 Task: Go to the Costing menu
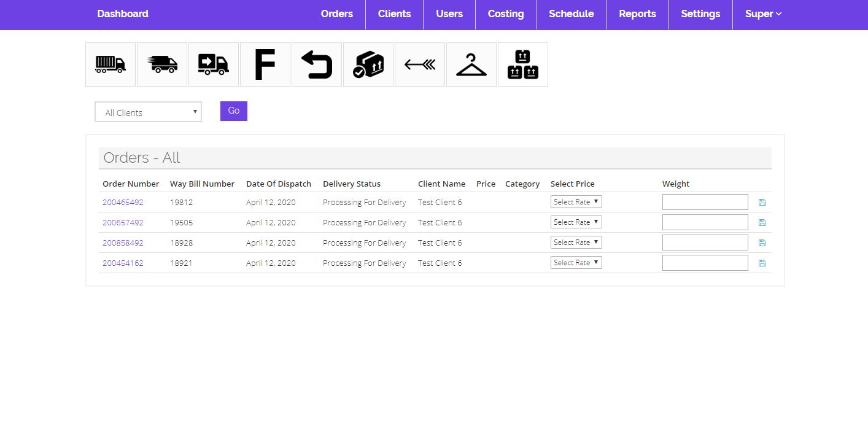(506, 14)
